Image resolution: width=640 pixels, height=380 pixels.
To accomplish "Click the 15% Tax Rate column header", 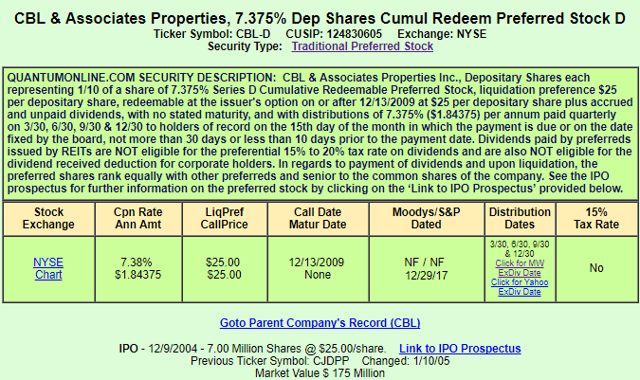I will (596, 218).
